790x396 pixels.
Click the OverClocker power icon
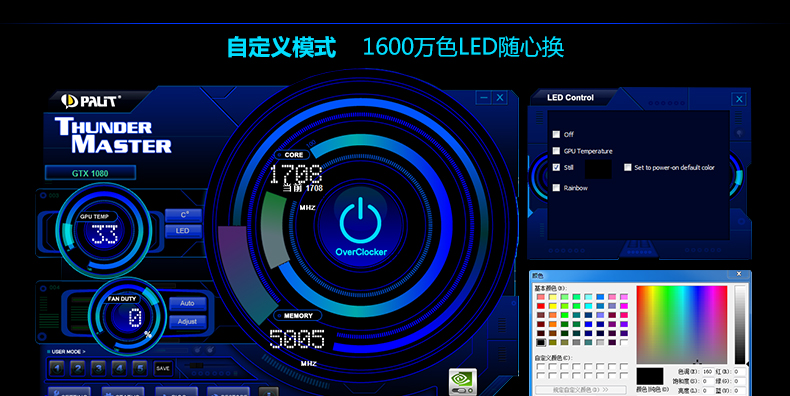(x=361, y=219)
